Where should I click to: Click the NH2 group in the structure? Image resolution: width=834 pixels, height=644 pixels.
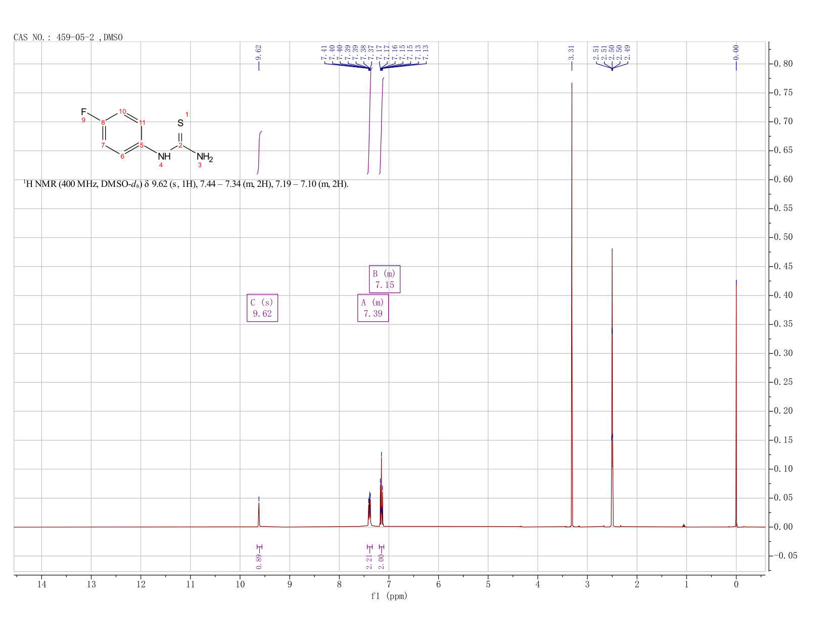point(205,157)
